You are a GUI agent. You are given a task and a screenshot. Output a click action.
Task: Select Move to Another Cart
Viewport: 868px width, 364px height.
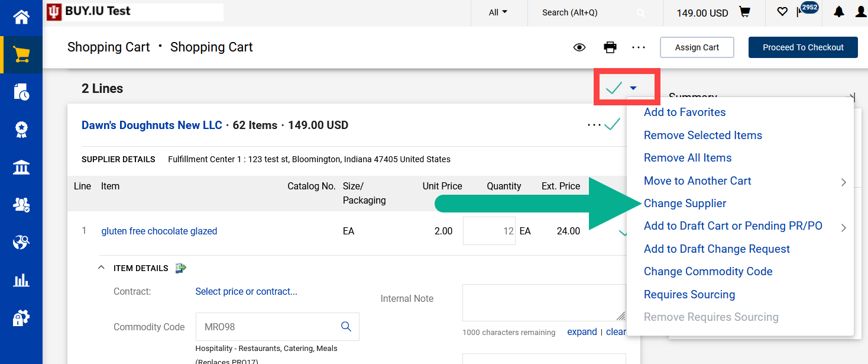tap(698, 181)
